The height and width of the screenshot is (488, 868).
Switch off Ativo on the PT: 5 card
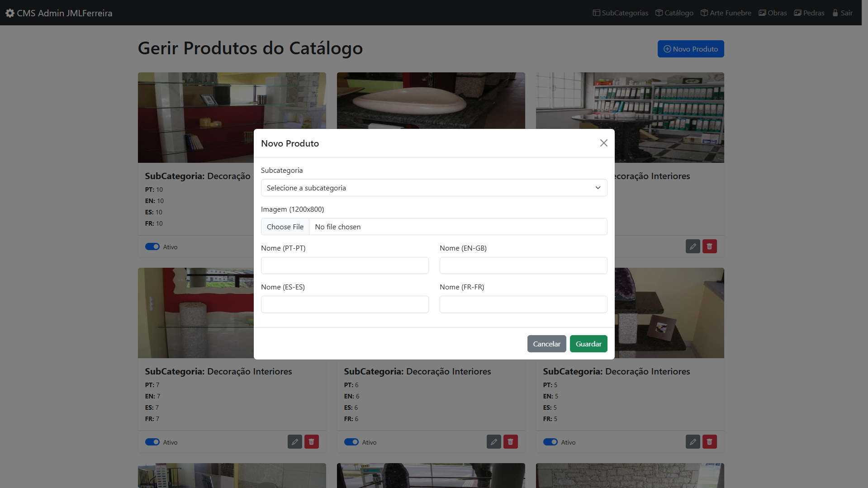[x=550, y=442]
